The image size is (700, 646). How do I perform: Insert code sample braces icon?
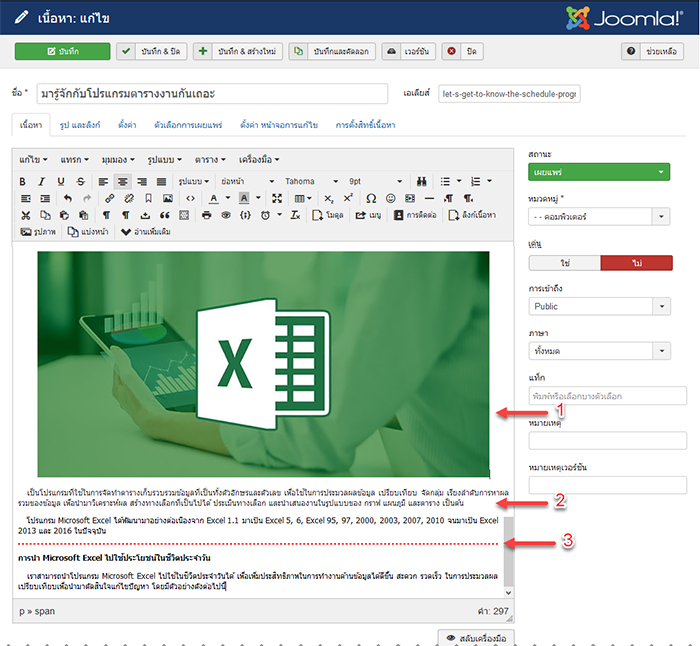[245, 215]
